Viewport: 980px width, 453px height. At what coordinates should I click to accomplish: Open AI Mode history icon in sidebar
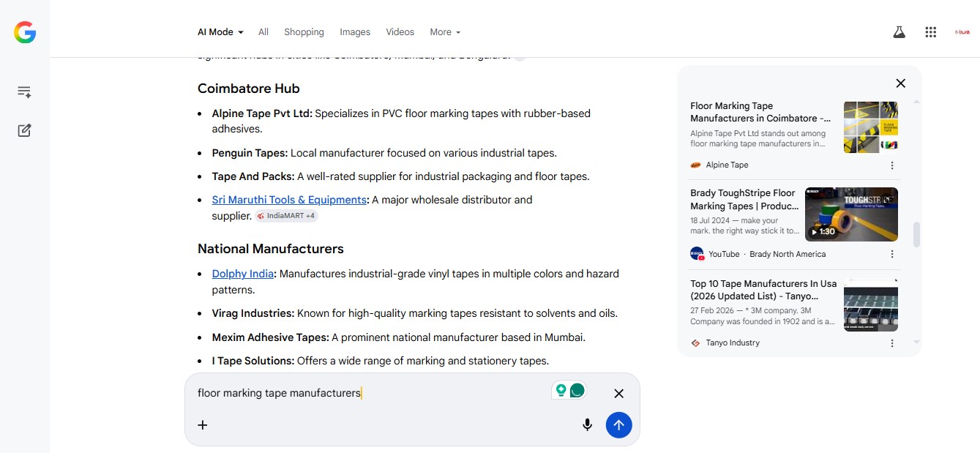24,92
